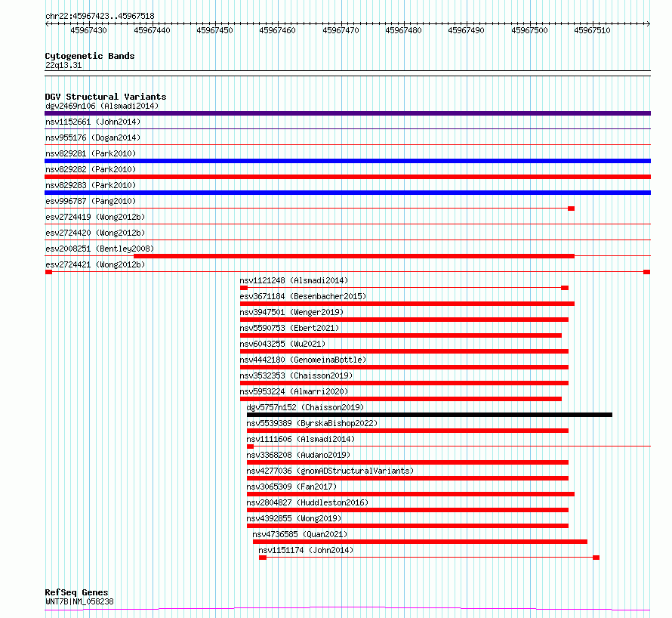This screenshot has width=672, height=618.
Task: Select esv2724419 (Wong2012b) variant label
Action: [x=95, y=217]
